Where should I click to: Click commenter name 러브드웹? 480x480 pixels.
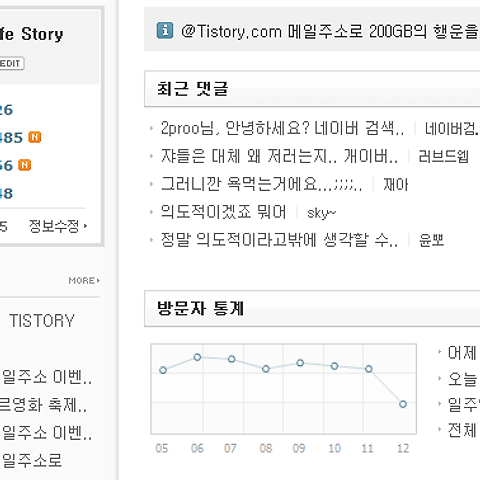click(444, 156)
